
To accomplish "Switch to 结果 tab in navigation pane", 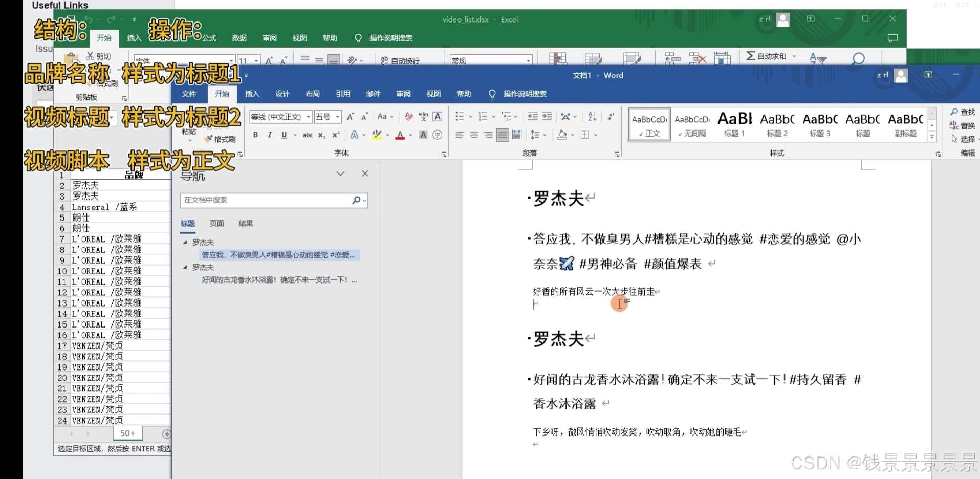I will 246,223.
